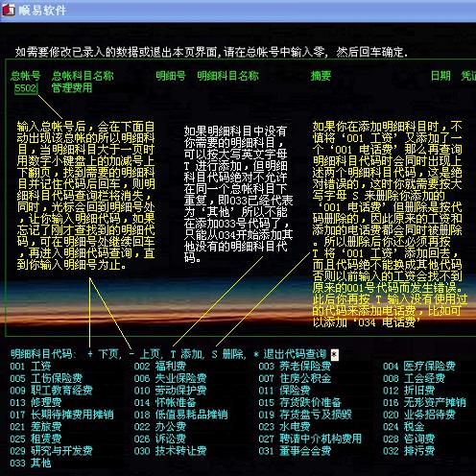This screenshot has width=476, height=476.
Task: Select code 022 办公费
Action: pos(160,427)
